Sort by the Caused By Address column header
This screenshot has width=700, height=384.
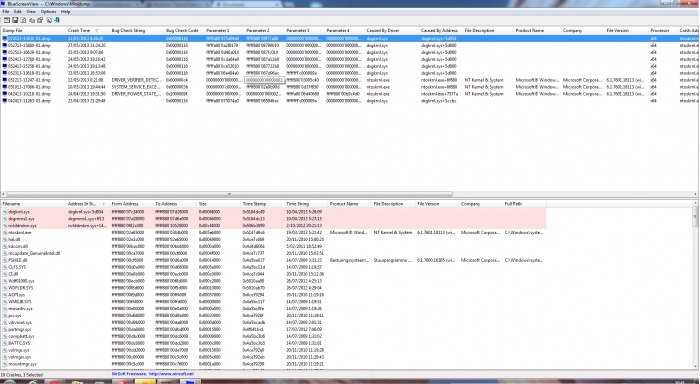click(x=441, y=30)
